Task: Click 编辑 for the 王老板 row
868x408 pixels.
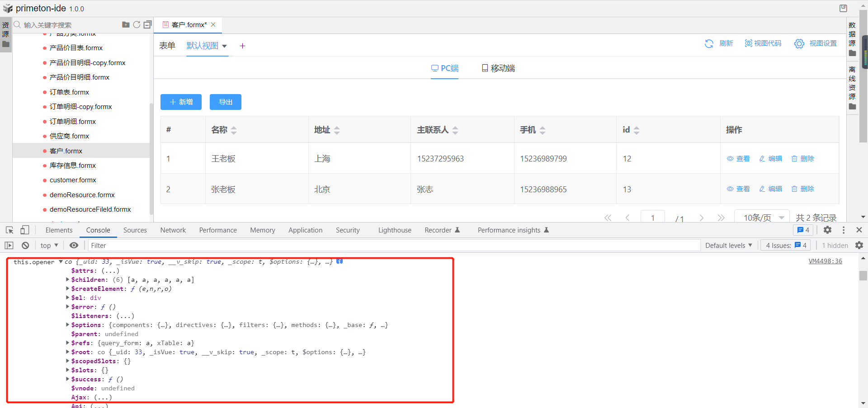Action: [770, 159]
